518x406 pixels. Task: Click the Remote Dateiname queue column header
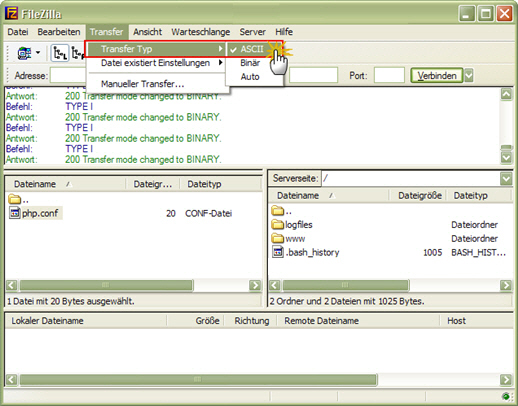tap(359, 321)
